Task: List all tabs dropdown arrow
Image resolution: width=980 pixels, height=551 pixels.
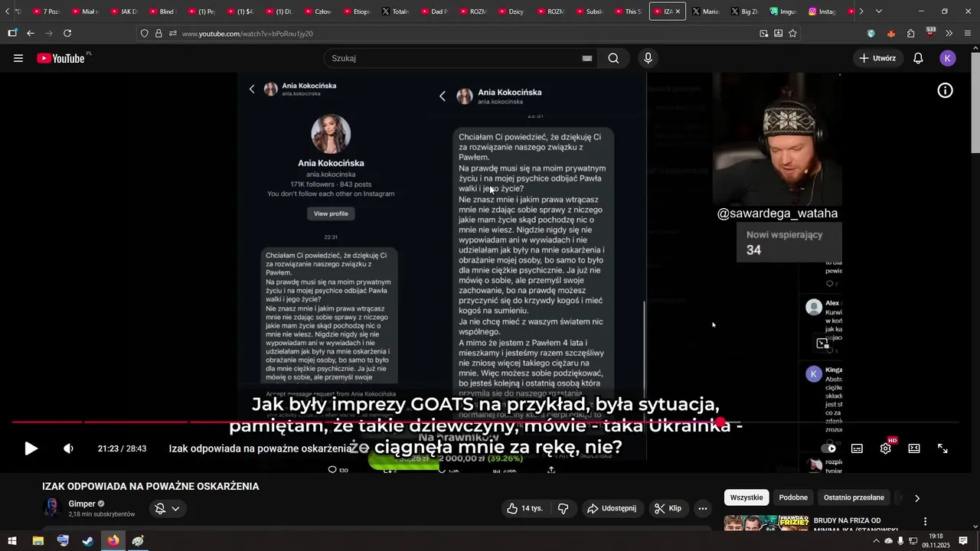Action: (x=878, y=11)
